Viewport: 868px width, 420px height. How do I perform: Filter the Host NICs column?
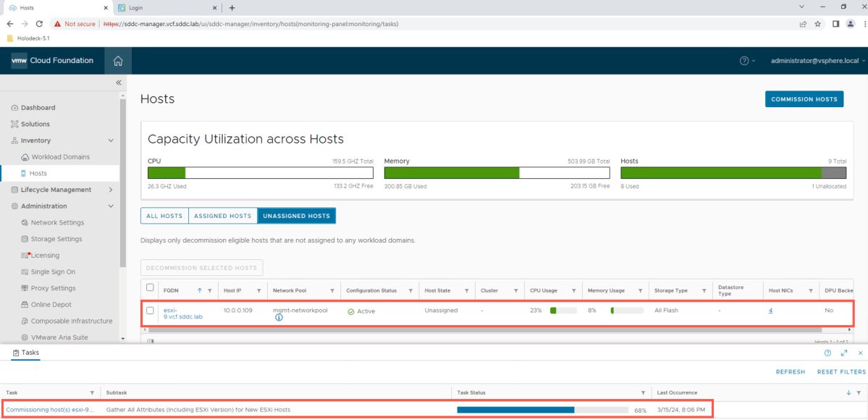click(x=810, y=290)
